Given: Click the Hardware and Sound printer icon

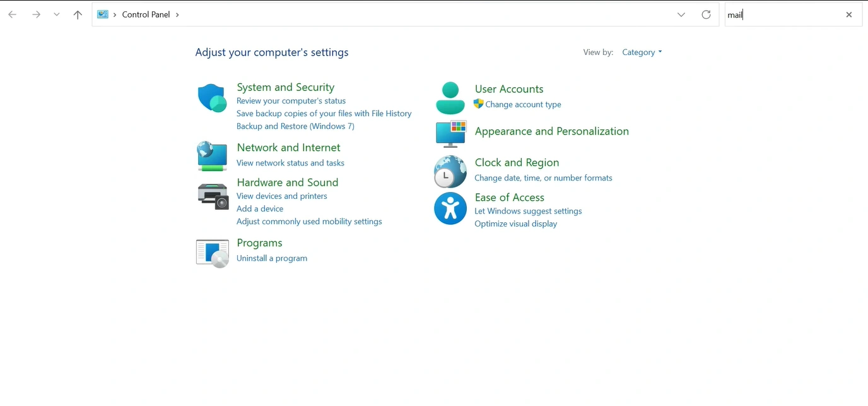Looking at the screenshot, I should coord(213,196).
